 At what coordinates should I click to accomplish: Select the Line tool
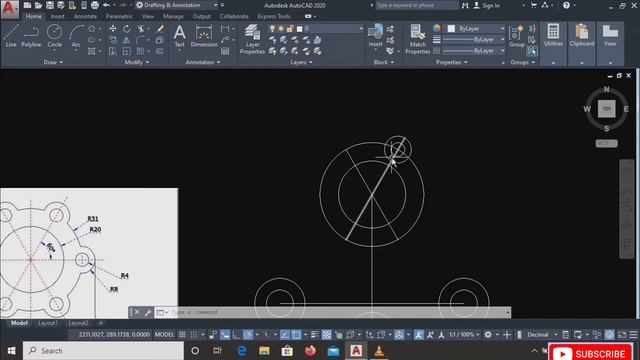coord(11,36)
